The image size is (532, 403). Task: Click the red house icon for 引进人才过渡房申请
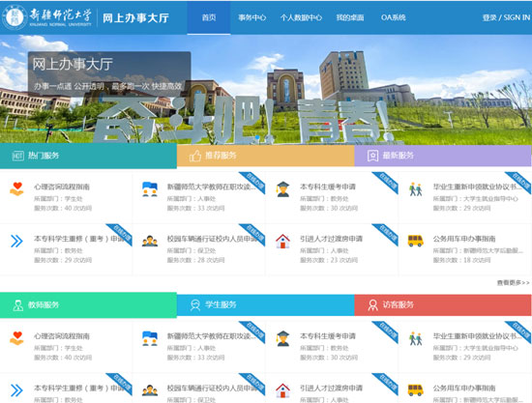[x=282, y=241]
